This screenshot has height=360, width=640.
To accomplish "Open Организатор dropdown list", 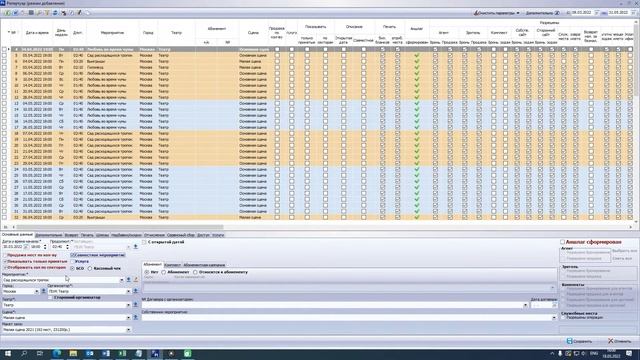I will [x=128, y=291].
